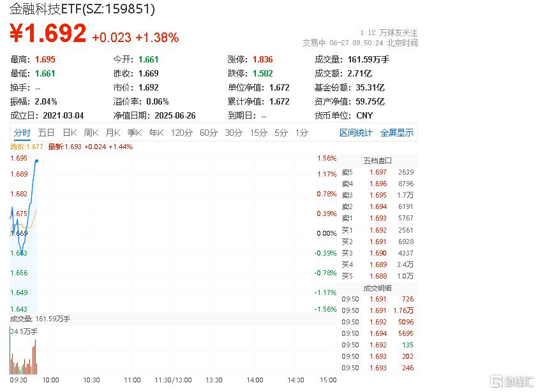Image resolution: width=538 pixels, height=392 pixels.
Task: Open the 1分 interval chart
Action: coord(301,133)
